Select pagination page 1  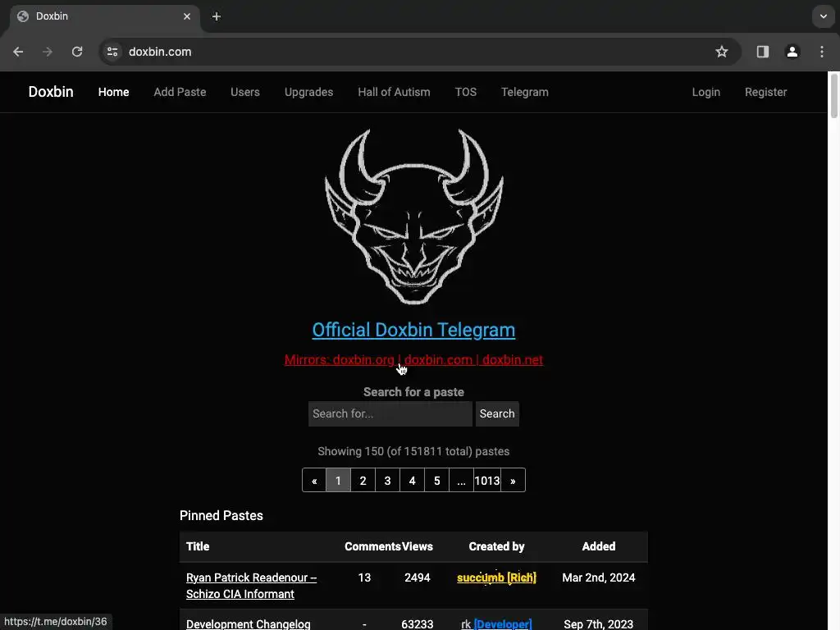[339, 481]
